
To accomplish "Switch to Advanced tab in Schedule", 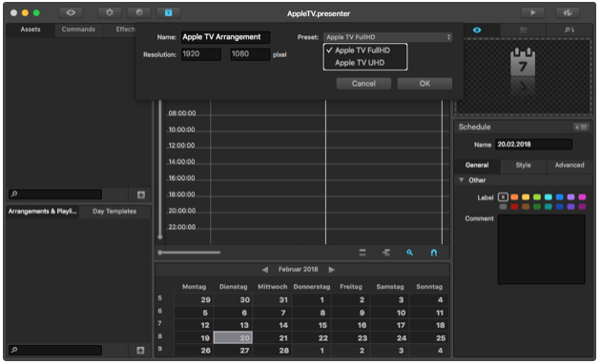I will 570,166.
